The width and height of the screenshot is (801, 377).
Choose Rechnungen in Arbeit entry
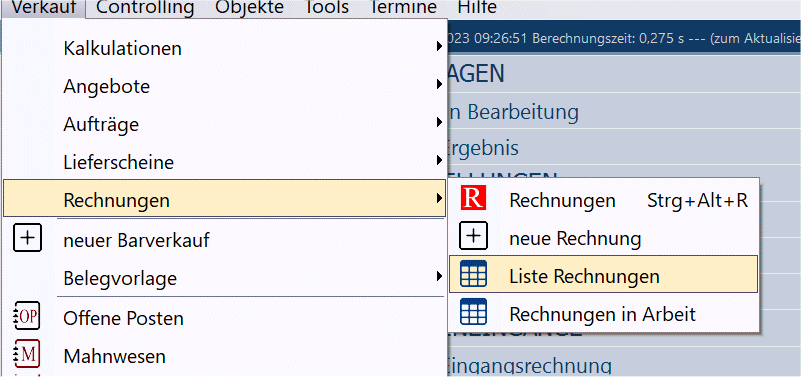(603, 312)
